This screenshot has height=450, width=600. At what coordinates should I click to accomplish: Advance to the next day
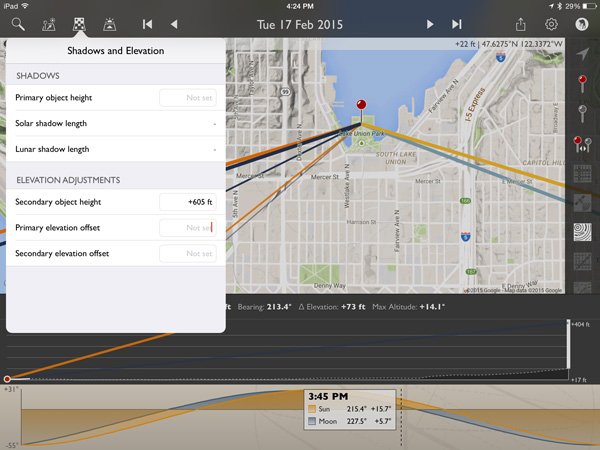tap(430, 23)
